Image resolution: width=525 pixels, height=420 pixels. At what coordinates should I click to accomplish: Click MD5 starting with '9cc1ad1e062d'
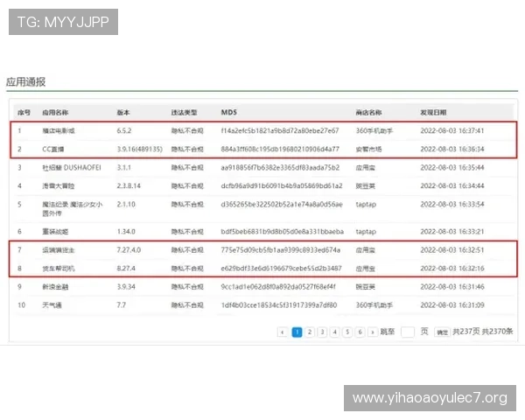click(x=278, y=287)
